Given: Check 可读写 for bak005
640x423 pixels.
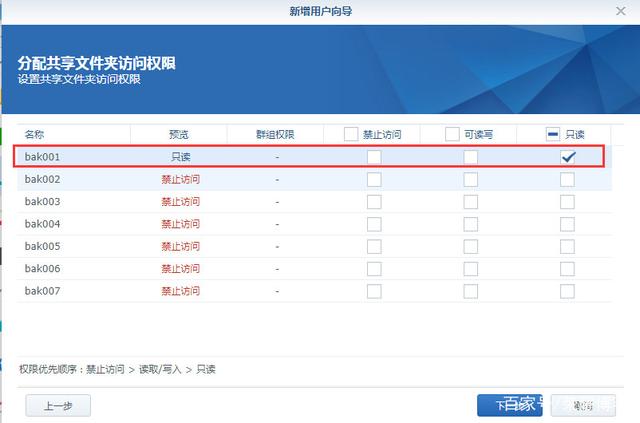Looking at the screenshot, I should (470, 247).
